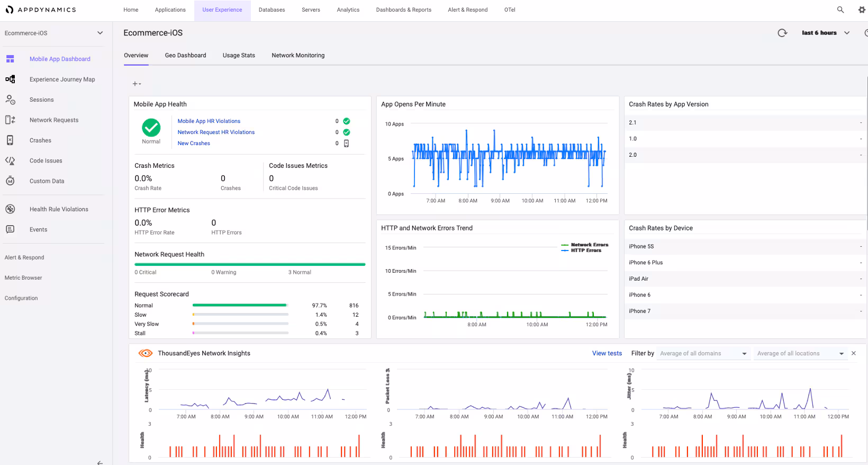Click the Sessions sidebar icon
Image resolution: width=868 pixels, height=465 pixels.
click(x=10, y=100)
